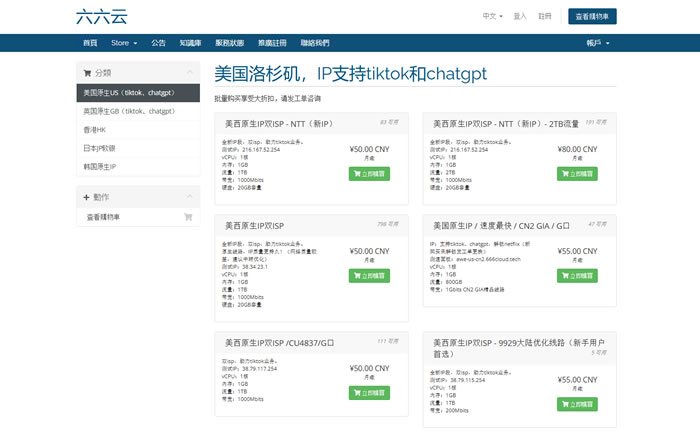Viewport: 700px width, 433px height.
Task: Order the ¥55.00 CN2 GIA plan
Action: 577,276
